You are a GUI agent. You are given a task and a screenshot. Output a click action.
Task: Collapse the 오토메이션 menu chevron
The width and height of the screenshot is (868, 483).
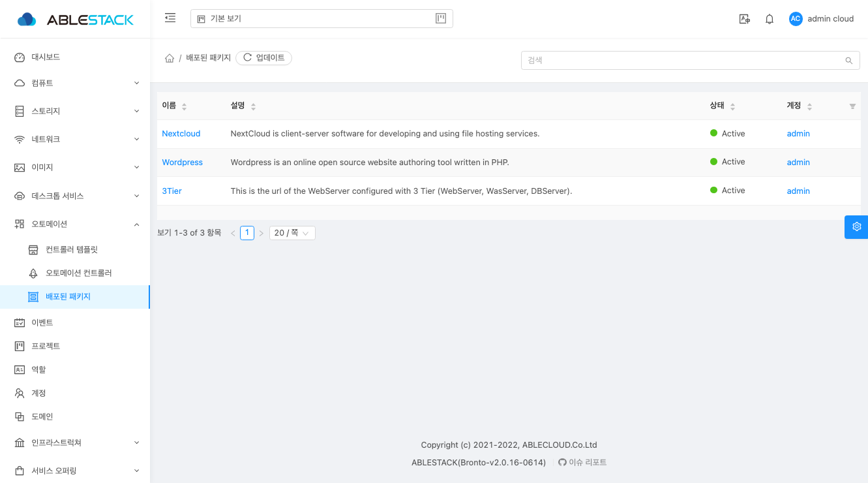[x=137, y=224]
